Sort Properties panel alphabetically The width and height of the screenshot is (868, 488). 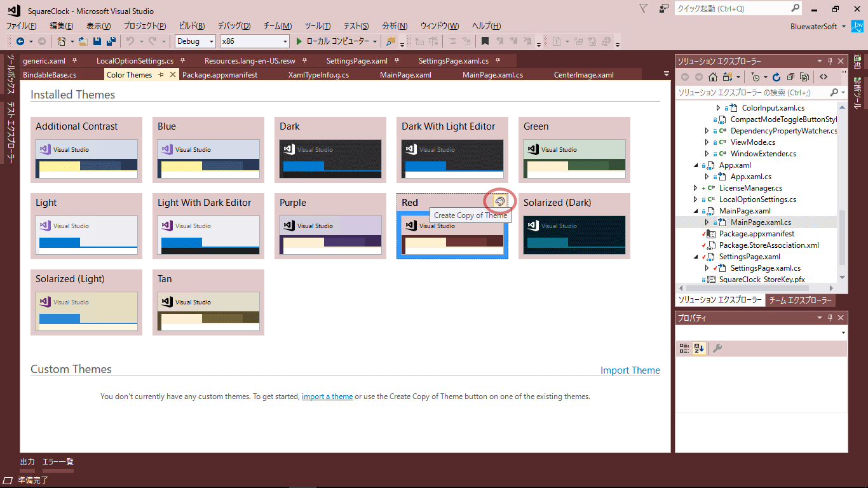point(700,348)
